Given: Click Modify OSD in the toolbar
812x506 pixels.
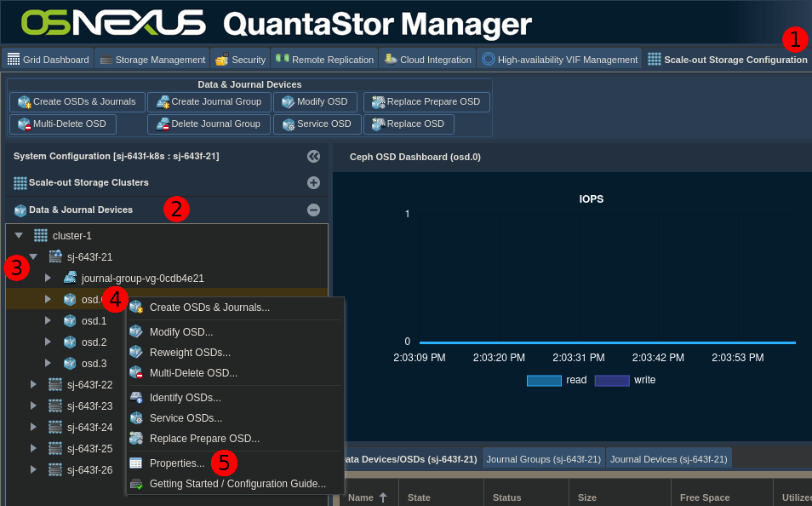Looking at the screenshot, I should point(314,102).
